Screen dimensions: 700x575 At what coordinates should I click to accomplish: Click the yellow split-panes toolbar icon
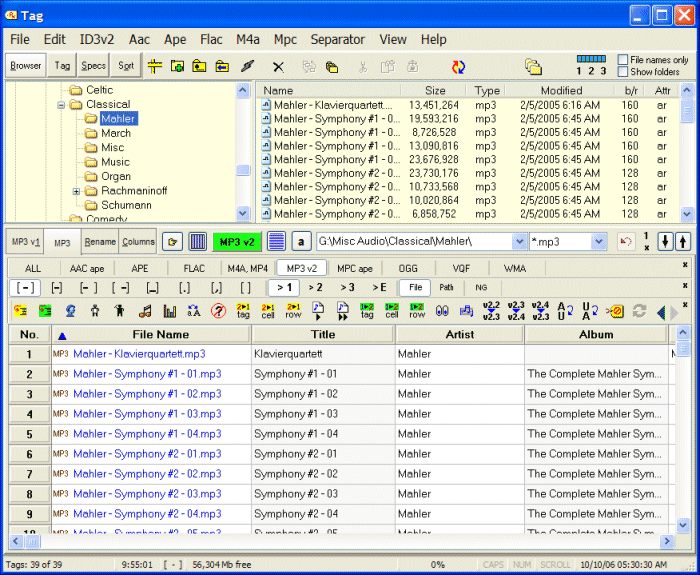pyautogui.click(x=155, y=67)
